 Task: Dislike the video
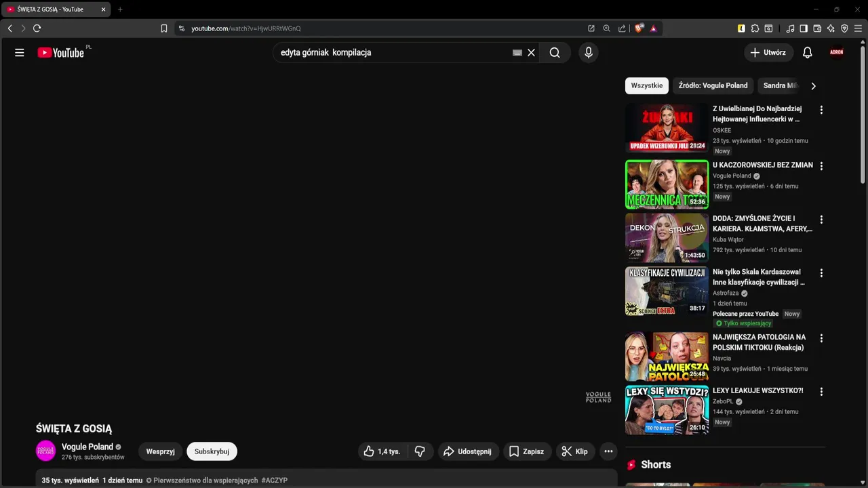[420, 451]
